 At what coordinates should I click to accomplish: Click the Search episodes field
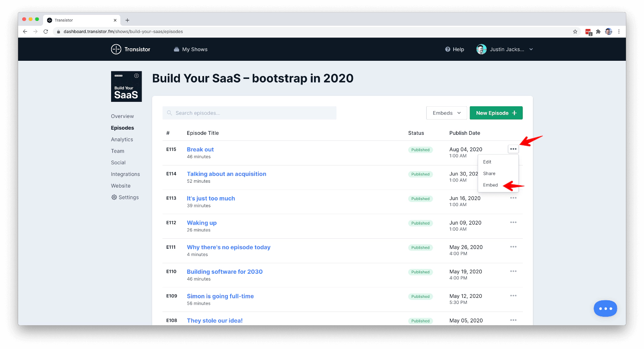point(250,113)
